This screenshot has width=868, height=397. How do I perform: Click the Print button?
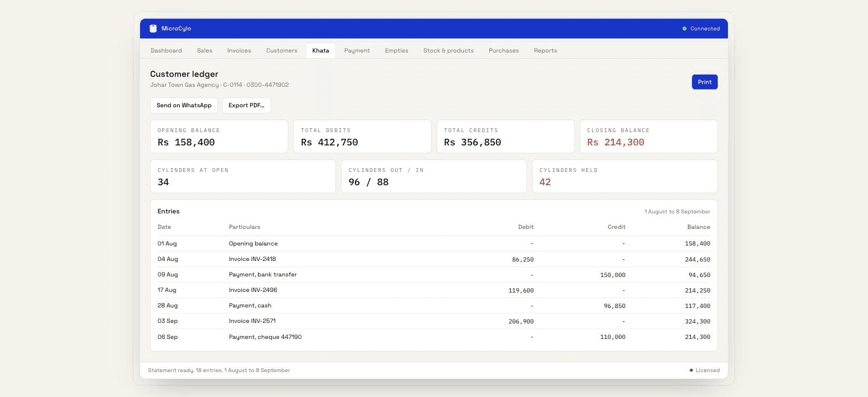click(705, 82)
